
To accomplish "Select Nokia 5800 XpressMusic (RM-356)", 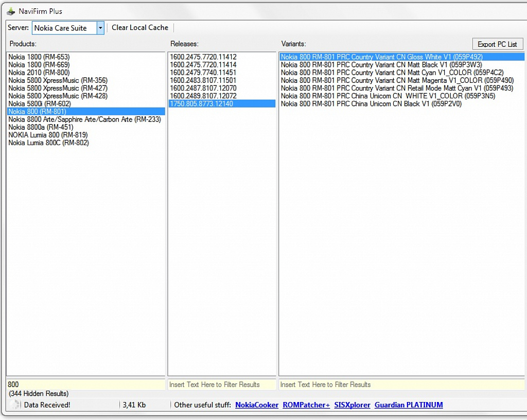I will [x=86, y=80].
